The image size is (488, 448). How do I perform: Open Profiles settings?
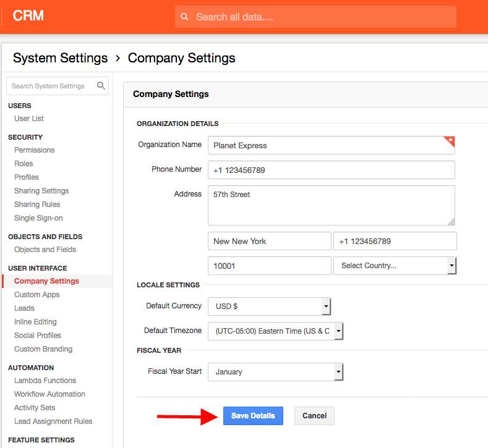pyautogui.click(x=27, y=177)
